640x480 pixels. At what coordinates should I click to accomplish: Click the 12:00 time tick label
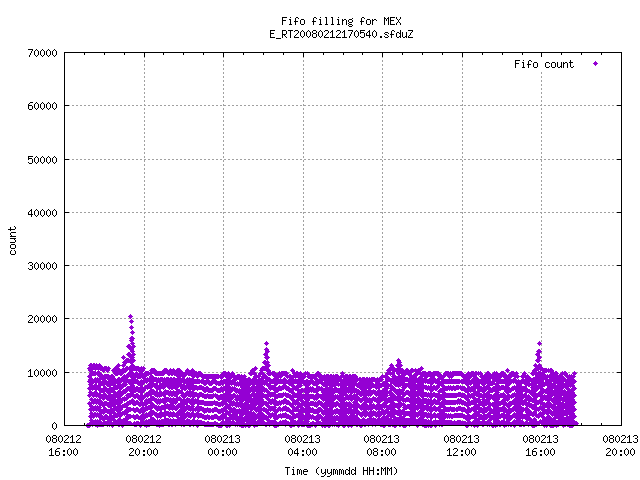[461, 452]
